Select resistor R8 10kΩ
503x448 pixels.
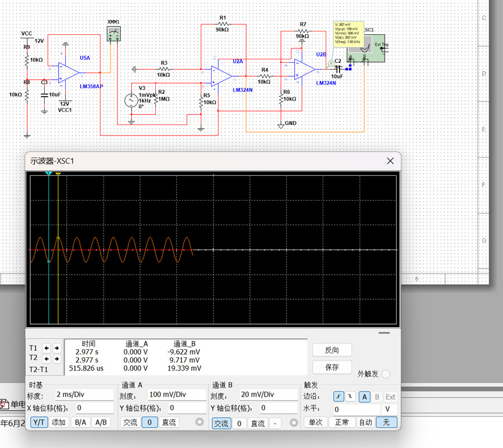(x=27, y=94)
